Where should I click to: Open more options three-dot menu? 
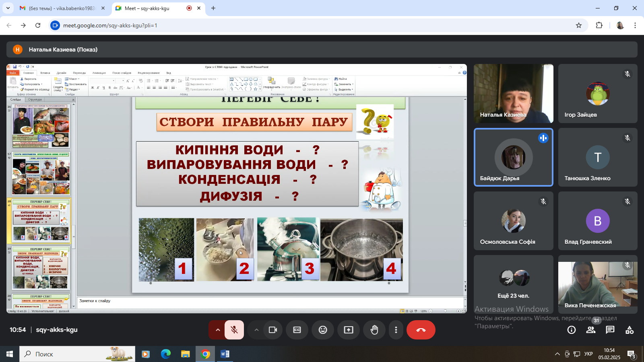[x=396, y=330]
